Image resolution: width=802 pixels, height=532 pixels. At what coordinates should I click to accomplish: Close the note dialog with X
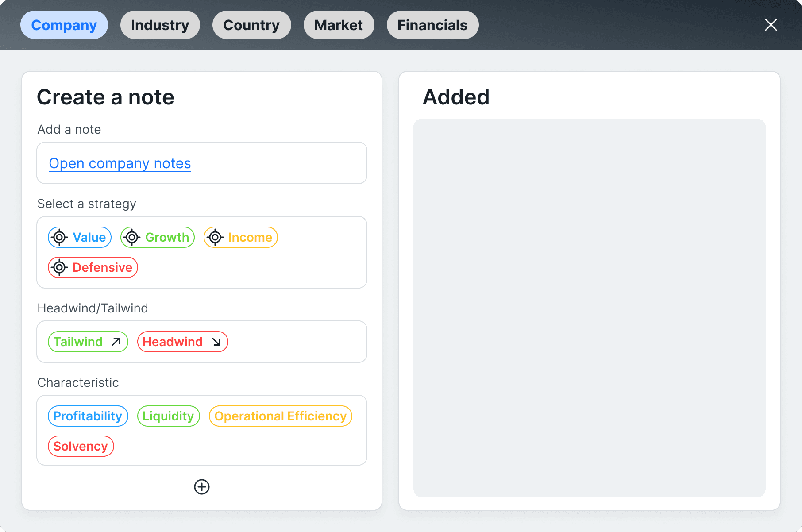(x=771, y=25)
